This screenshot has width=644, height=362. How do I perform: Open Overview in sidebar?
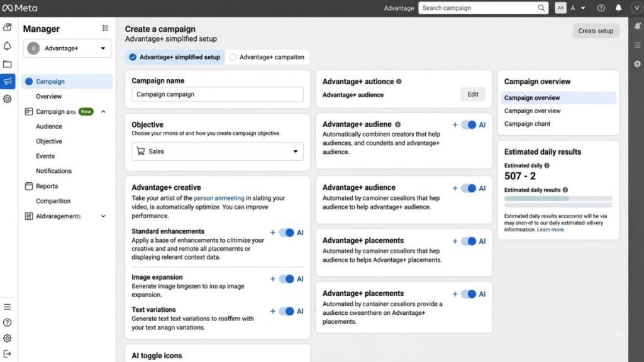pyautogui.click(x=48, y=96)
